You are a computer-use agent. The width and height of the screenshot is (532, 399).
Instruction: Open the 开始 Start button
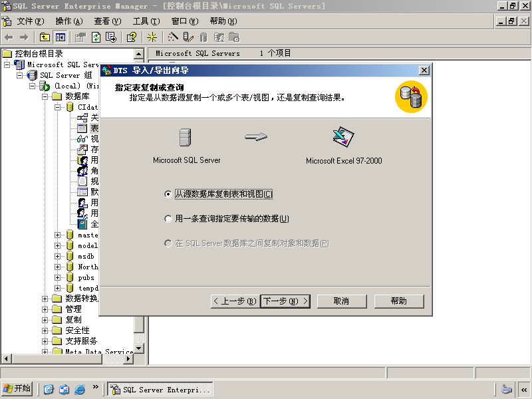pos(17,389)
